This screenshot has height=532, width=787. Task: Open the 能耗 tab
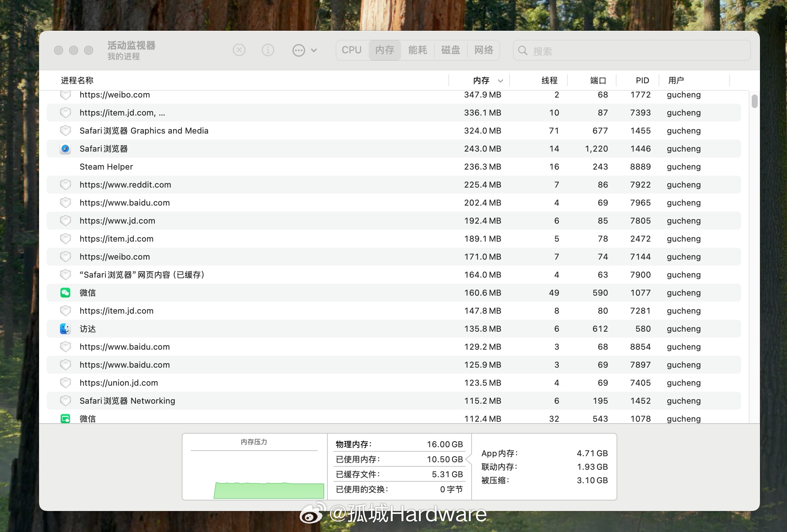pos(418,50)
